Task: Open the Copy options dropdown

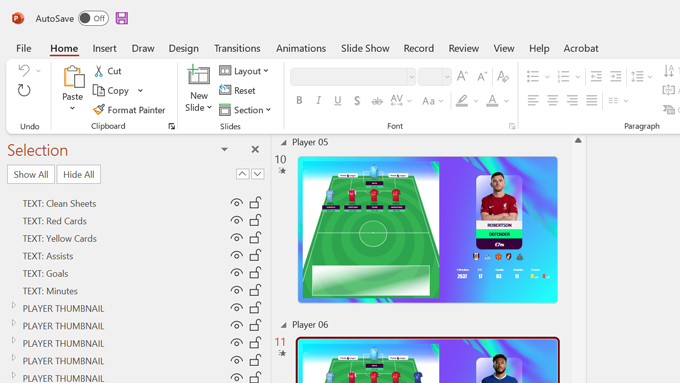Action: (140, 90)
